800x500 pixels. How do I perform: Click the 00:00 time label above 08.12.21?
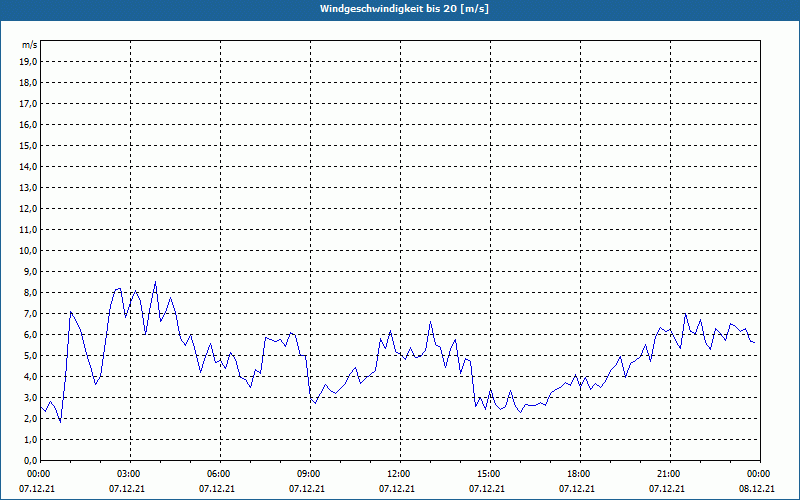point(759,474)
